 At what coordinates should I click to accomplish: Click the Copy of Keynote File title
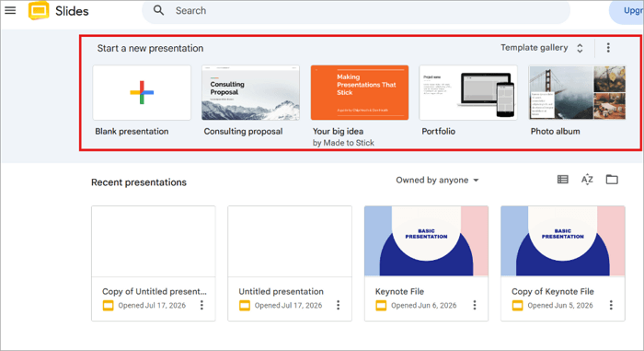(553, 291)
